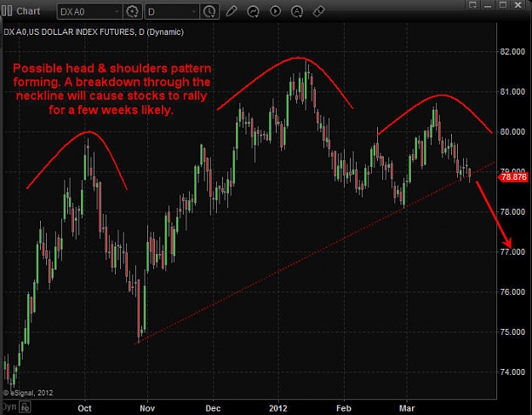The height and width of the screenshot is (415, 532).
Task: Open the chart type line icon
Action: click(253, 12)
